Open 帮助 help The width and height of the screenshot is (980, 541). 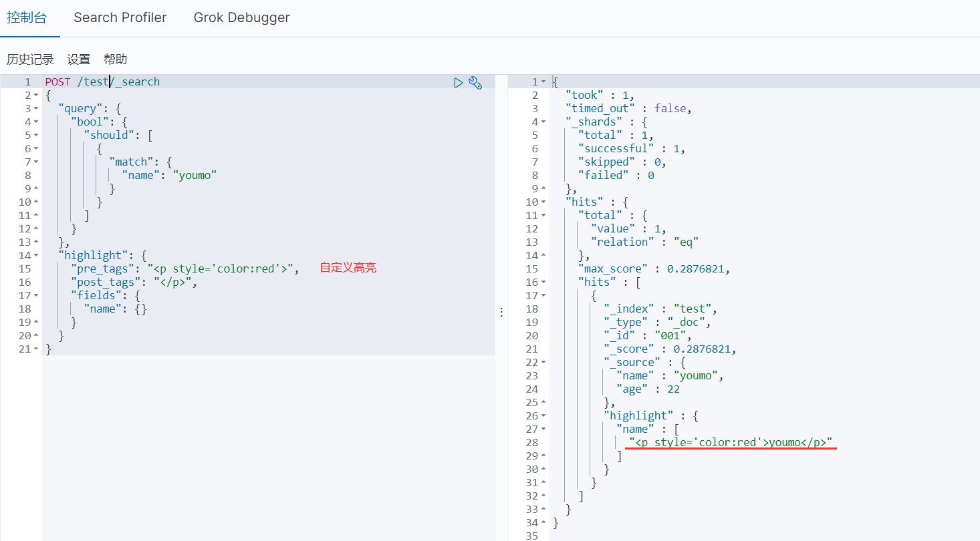(116, 59)
